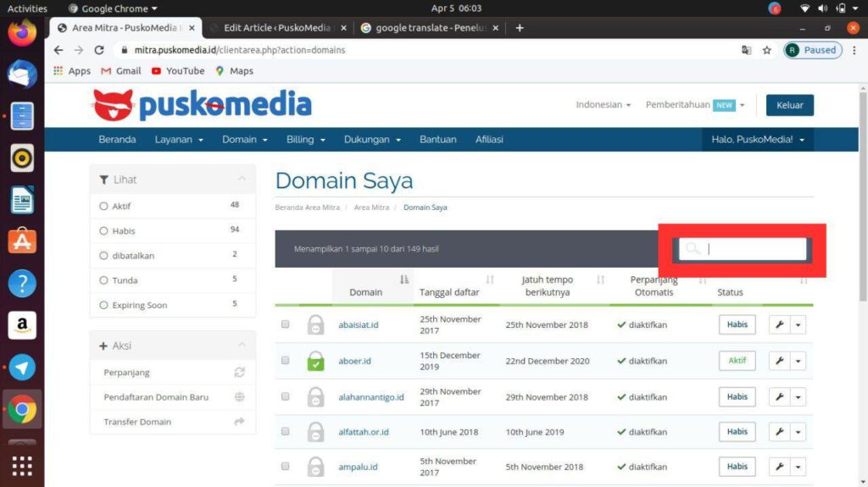Select the Habis filter radio button
This screenshot has width=868, height=487.
pos(103,230)
